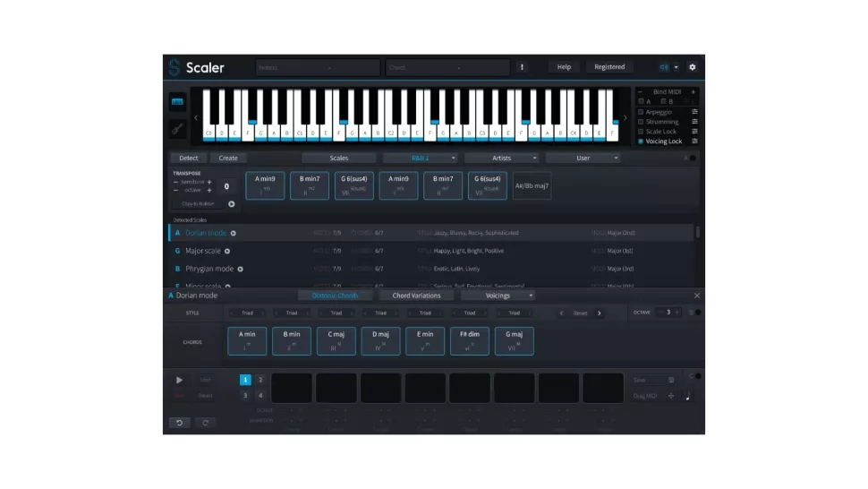This screenshot has height=489, width=868.
Task: Increase the transpose semitone value
Action: [209, 182]
